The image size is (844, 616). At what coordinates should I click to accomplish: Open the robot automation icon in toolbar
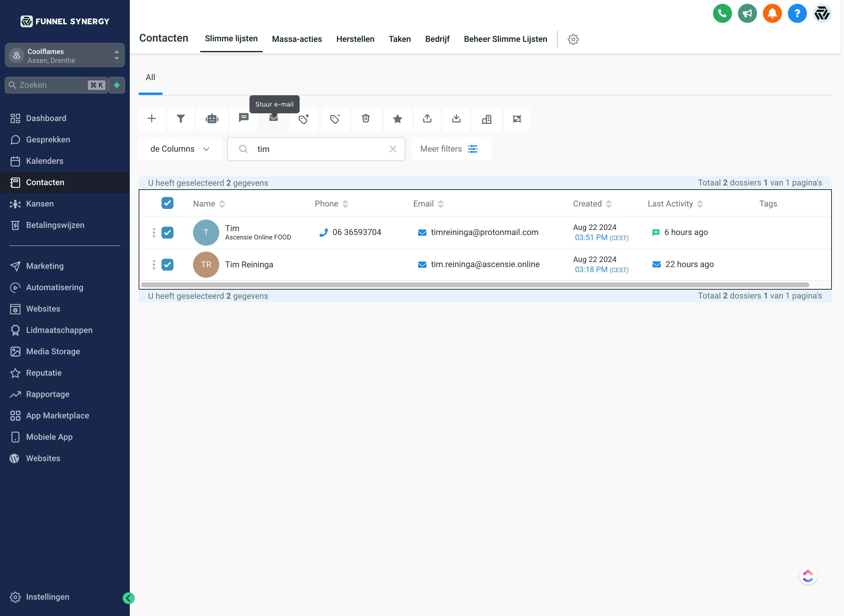click(x=211, y=119)
